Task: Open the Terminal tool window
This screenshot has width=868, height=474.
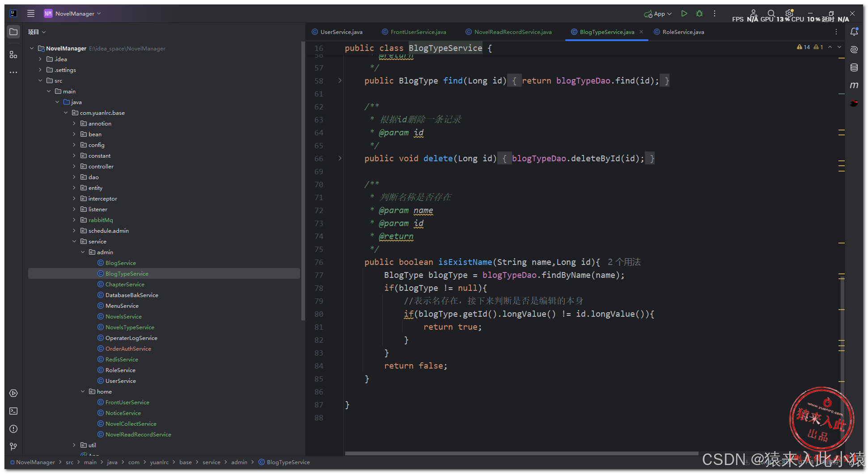Action: 13,411
